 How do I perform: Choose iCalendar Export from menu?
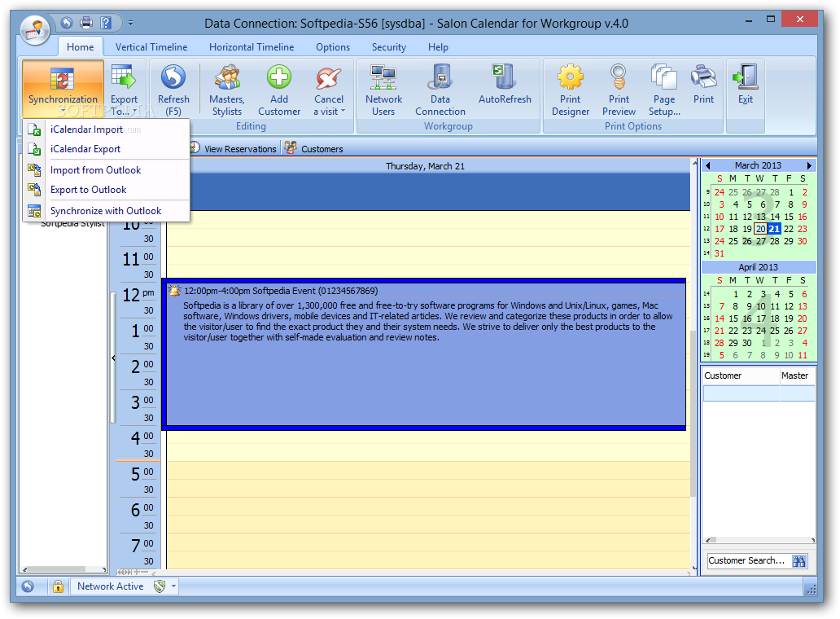107,149
